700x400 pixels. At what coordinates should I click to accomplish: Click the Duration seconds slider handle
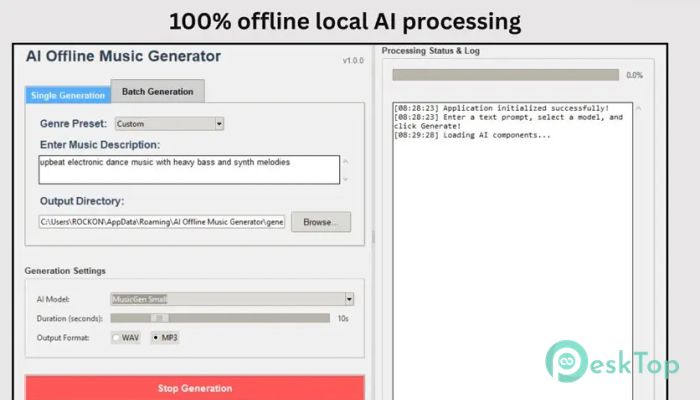159,318
